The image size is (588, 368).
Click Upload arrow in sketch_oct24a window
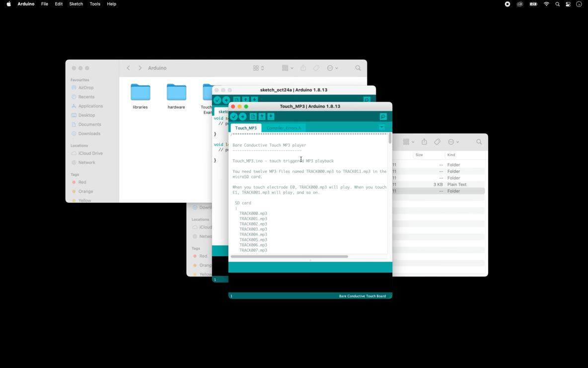226,100
